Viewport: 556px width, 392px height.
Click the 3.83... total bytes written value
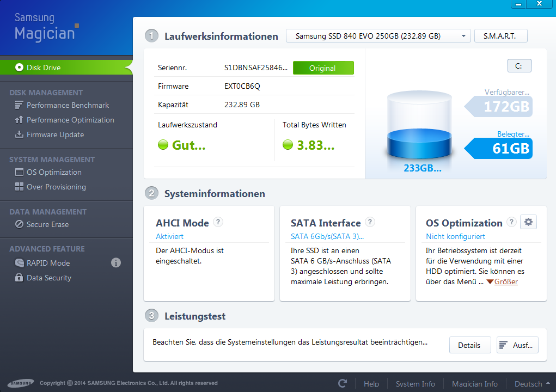[316, 145]
